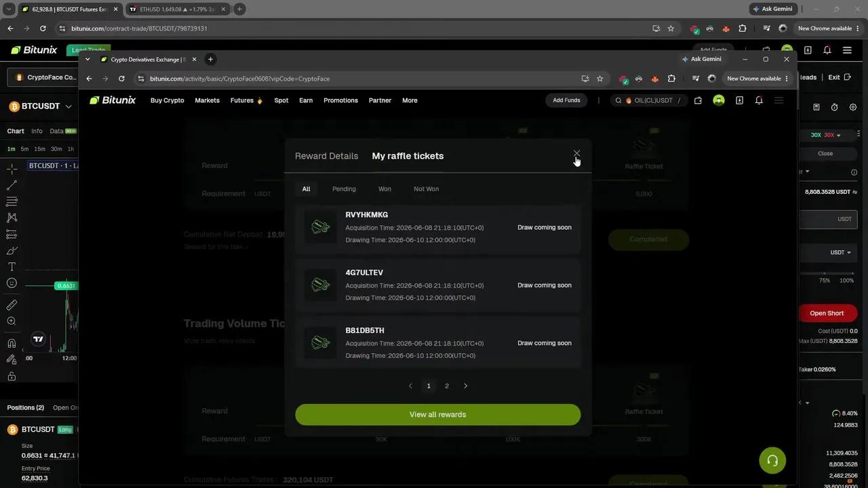
Task: Go to the previous tickets page arrow
Action: (x=410, y=386)
